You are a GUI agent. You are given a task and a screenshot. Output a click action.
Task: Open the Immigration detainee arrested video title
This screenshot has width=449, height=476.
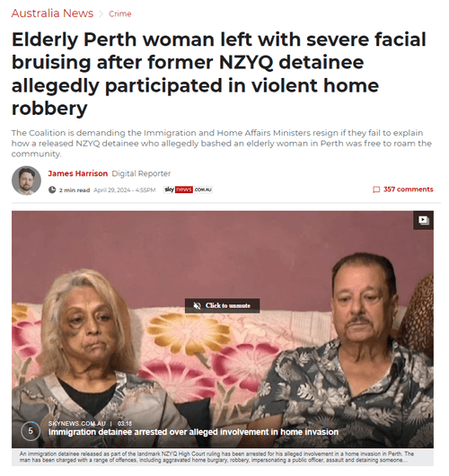[x=193, y=432]
